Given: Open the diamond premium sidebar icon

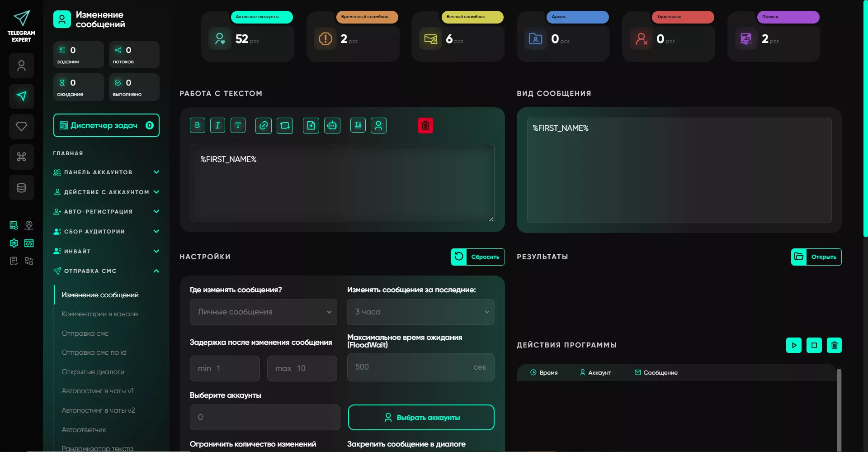Looking at the screenshot, I should [21, 126].
